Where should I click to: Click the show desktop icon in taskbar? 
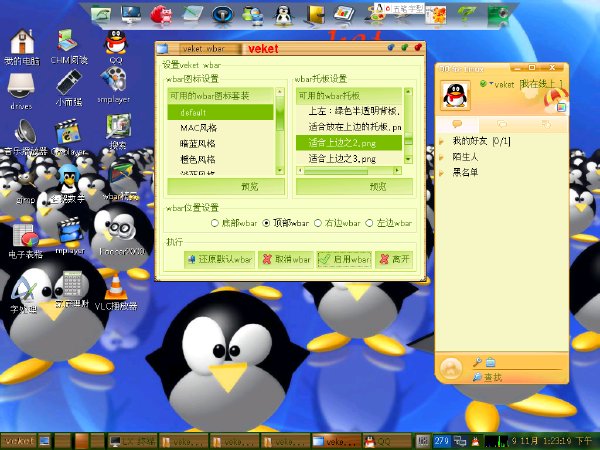[45, 441]
